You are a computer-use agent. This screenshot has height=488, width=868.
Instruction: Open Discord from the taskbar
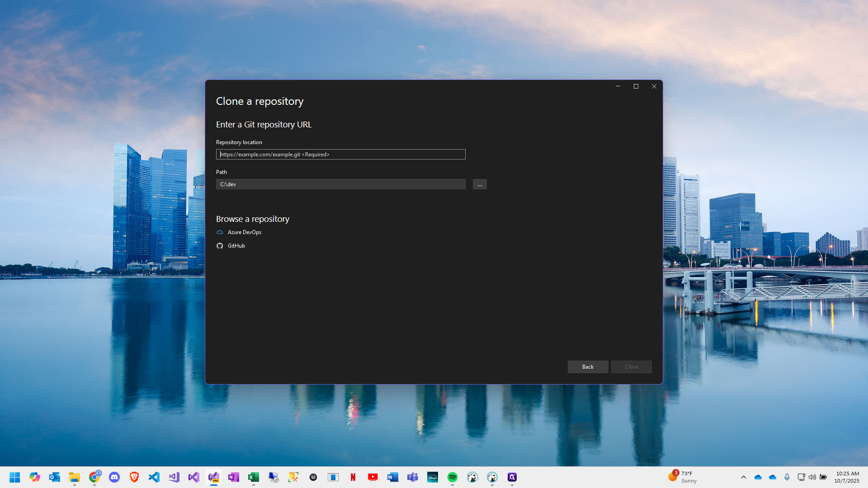114,477
